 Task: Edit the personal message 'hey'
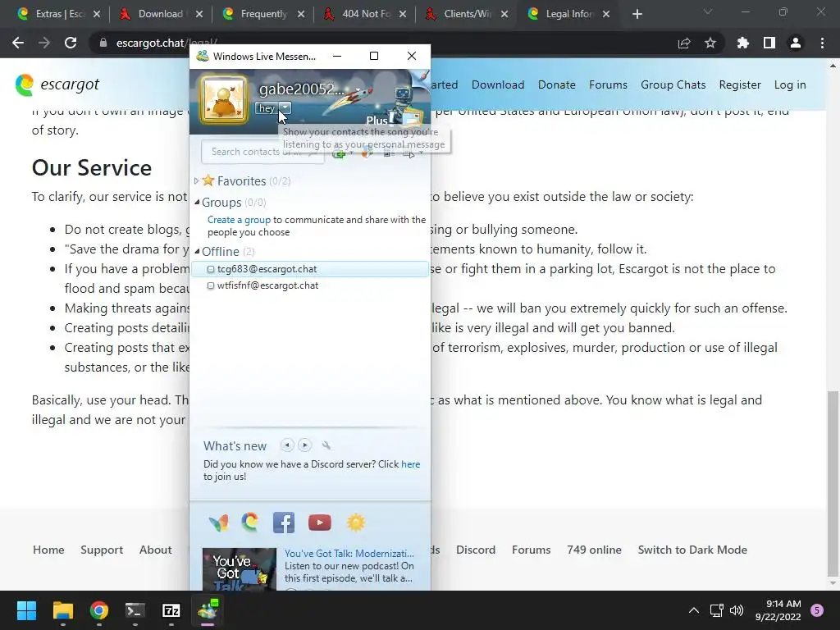(x=267, y=108)
